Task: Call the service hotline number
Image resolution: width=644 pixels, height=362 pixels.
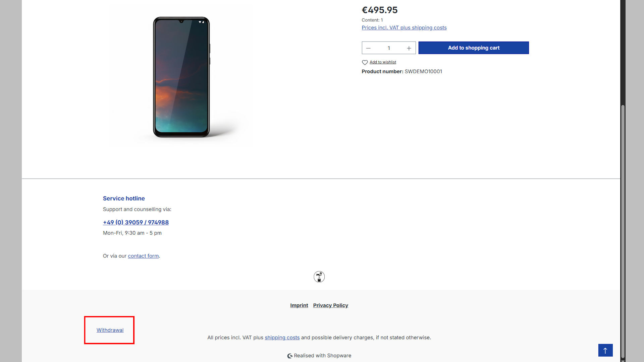Action: coord(136,222)
